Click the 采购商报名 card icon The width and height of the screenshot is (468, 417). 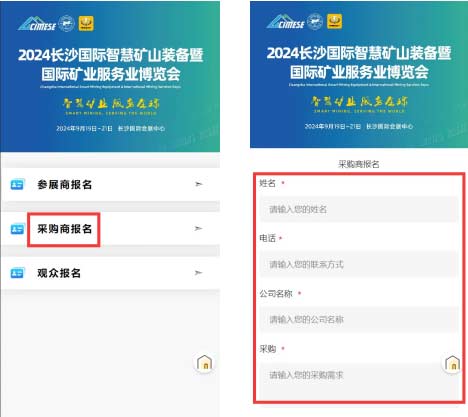pos(17,229)
